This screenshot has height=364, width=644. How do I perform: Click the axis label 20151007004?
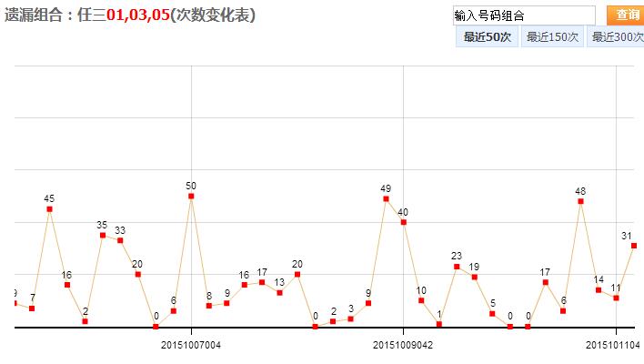[x=191, y=345]
